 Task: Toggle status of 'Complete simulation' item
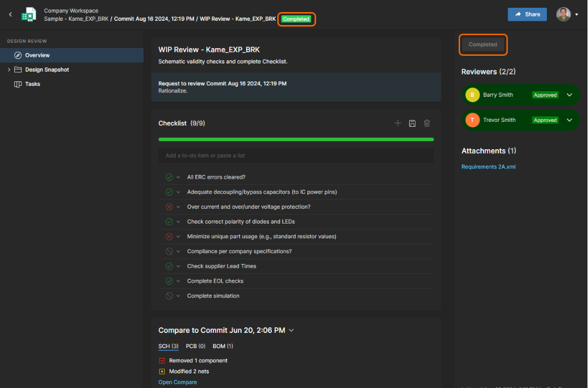(x=169, y=296)
